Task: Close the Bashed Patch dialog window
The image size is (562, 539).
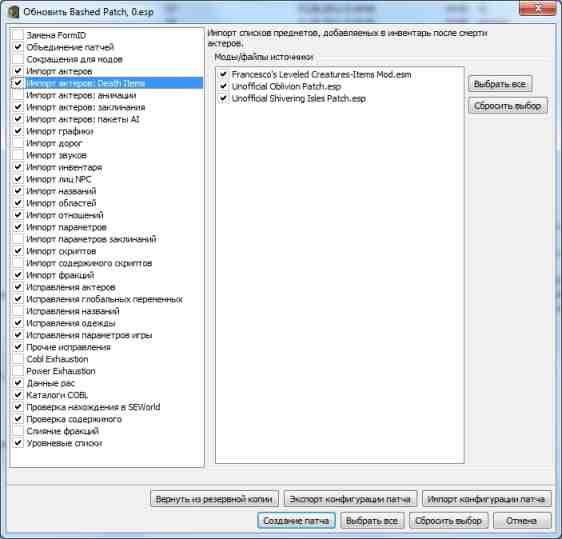Action: pyautogui.click(x=537, y=9)
